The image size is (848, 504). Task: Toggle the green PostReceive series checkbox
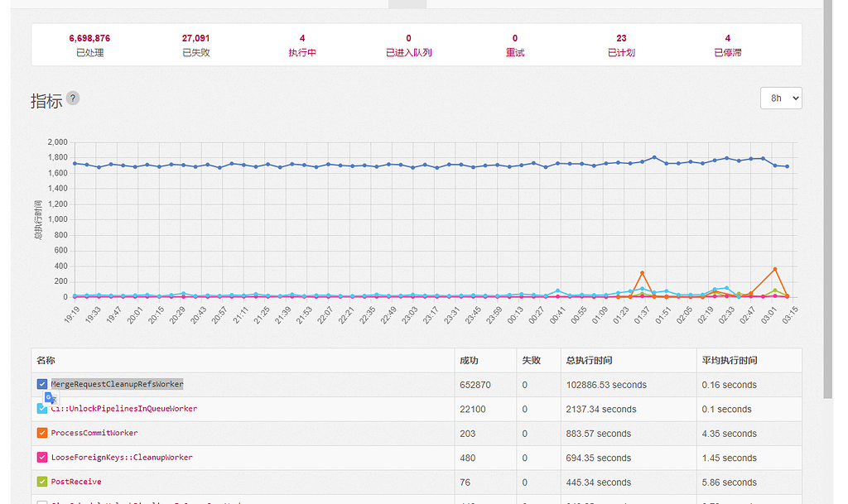[43, 482]
